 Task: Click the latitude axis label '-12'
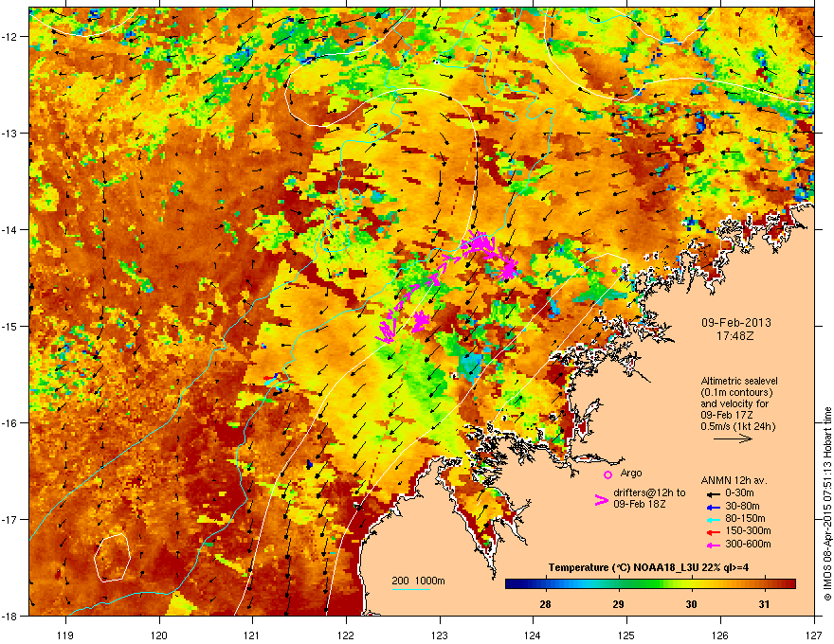coord(9,37)
